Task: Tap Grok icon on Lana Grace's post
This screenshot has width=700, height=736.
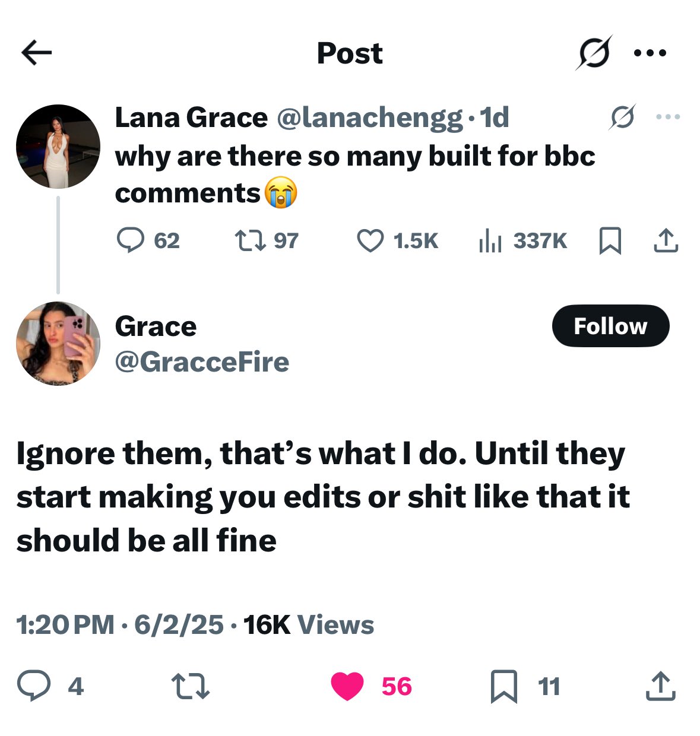Action: pyautogui.click(x=622, y=117)
